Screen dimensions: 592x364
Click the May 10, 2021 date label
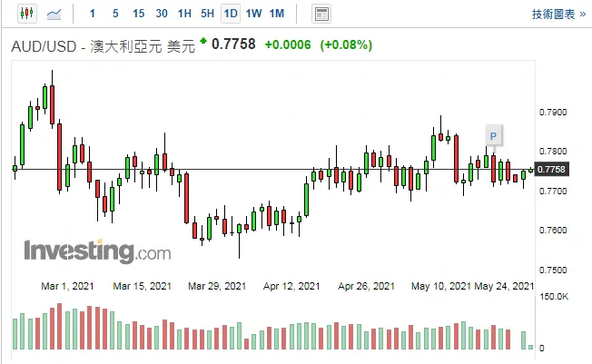click(x=441, y=286)
